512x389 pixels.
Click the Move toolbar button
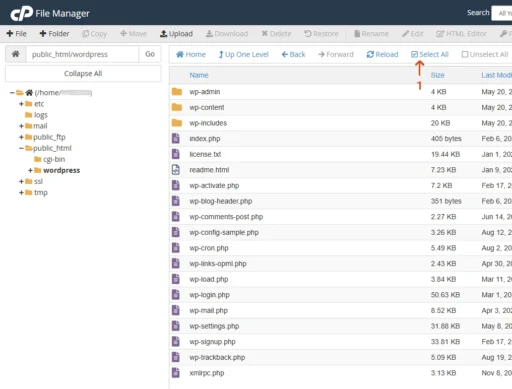(133, 34)
